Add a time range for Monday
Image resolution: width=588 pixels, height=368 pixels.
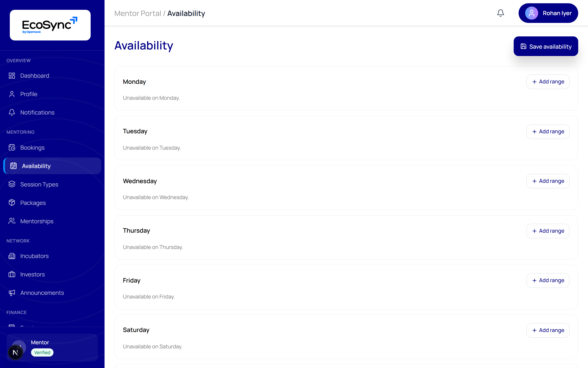[x=548, y=82]
